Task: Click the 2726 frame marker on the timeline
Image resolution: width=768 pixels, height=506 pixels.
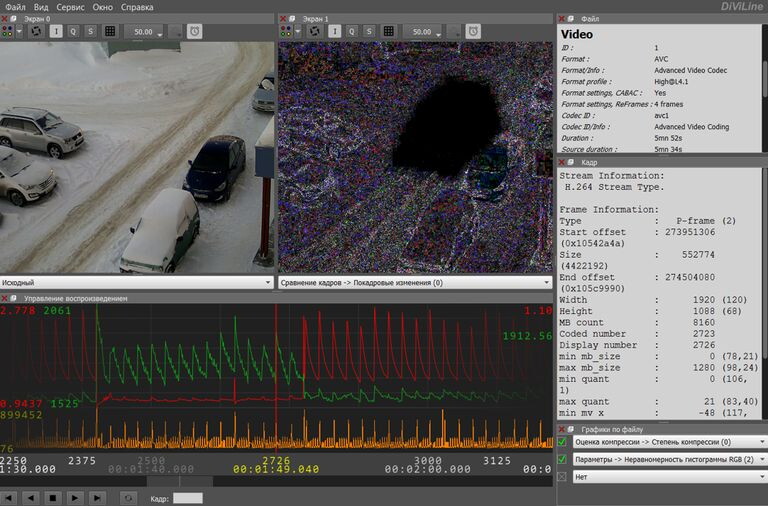Action: tap(276, 460)
